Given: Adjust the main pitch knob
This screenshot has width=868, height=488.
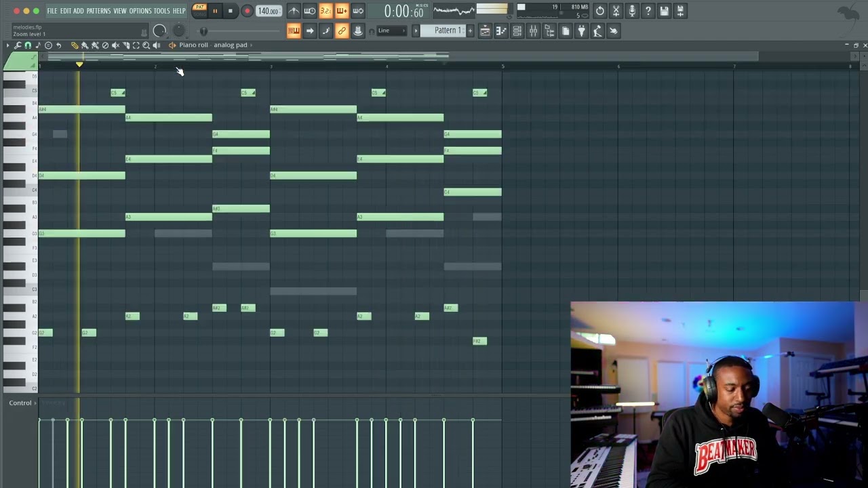Looking at the screenshot, I should pyautogui.click(x=179, y=30).
